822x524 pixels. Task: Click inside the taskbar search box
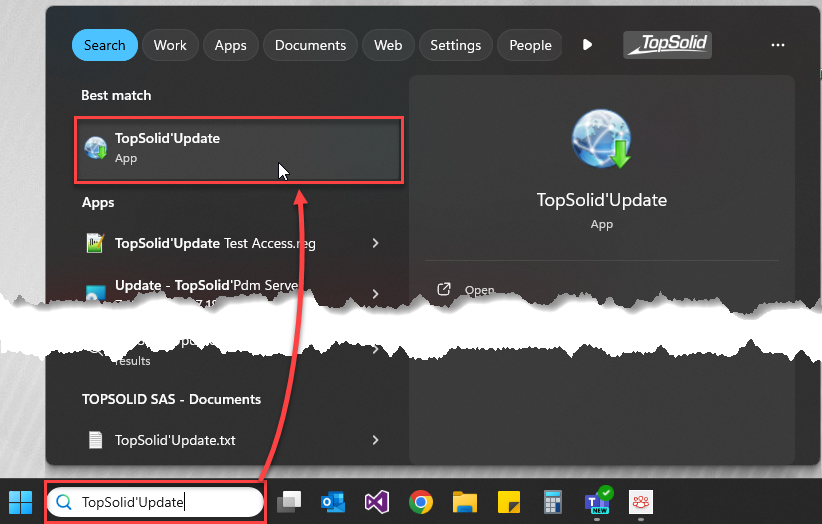pyautogui.click(x=155, y=502)
